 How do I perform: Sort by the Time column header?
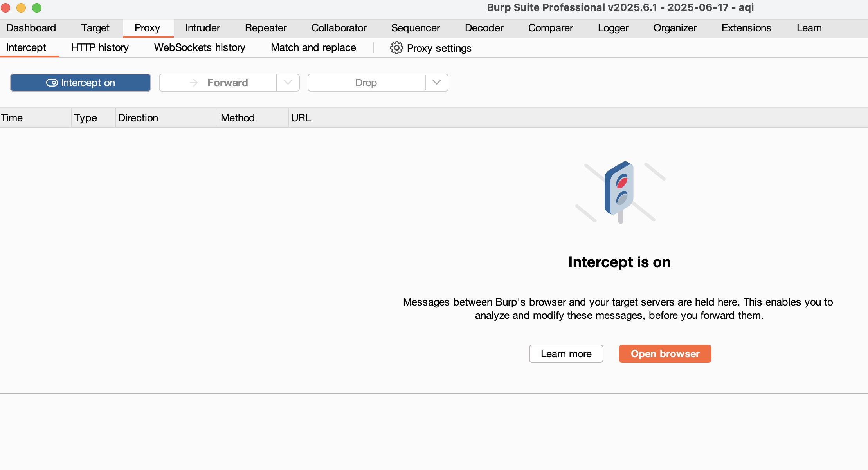point(12,118)
